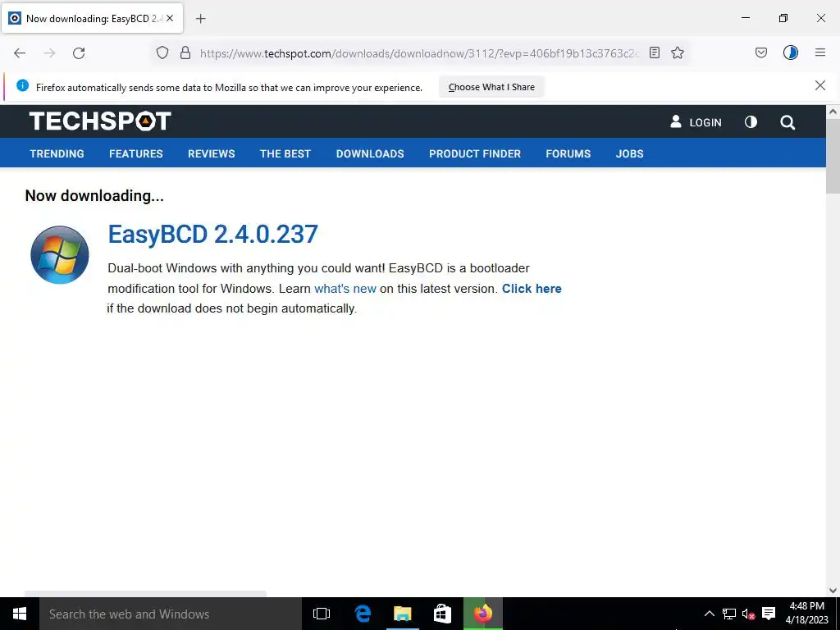Click the muted volume tray icon
Screen dimensions: 840x630
(x=748, y=614)
